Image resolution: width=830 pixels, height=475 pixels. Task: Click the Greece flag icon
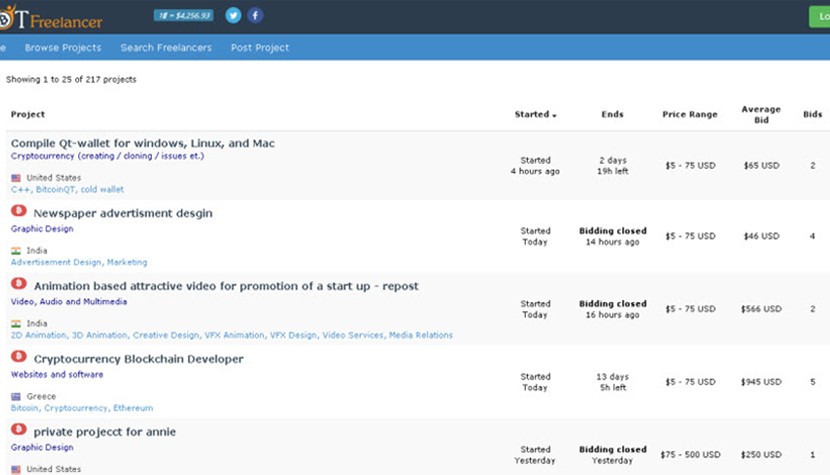16,396
